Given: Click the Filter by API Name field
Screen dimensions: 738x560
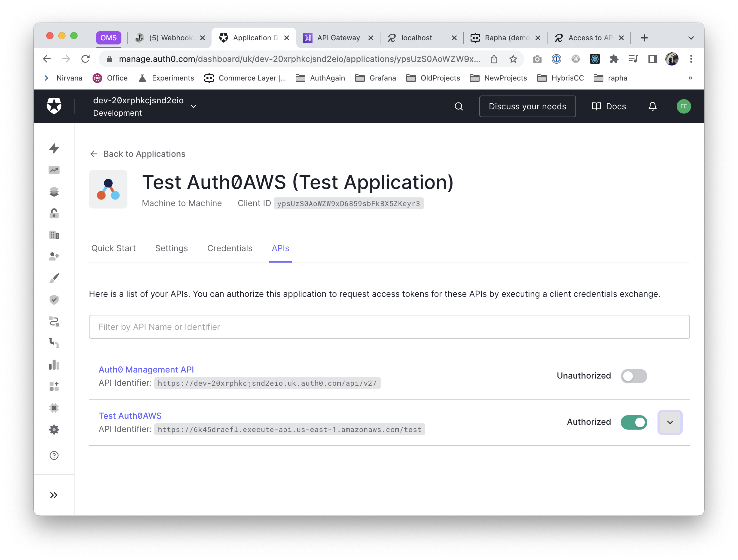Looking at the screenshot, I should [x=389, y=327].
